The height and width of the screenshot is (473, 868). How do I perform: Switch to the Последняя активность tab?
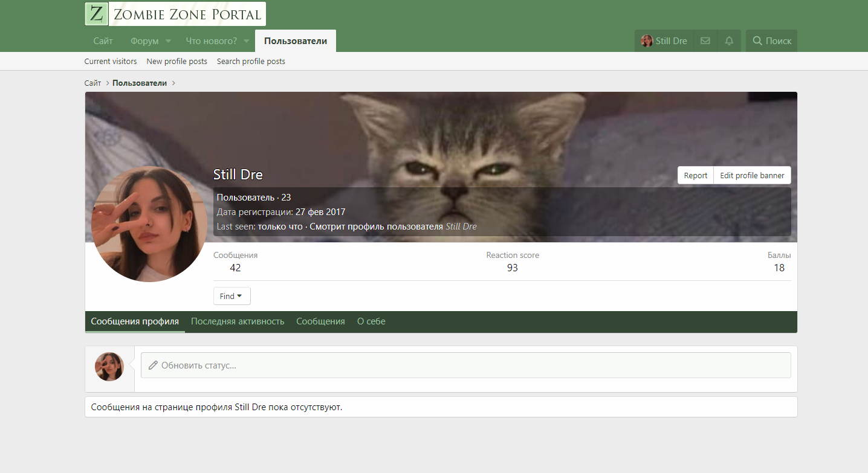click(238, 321)
